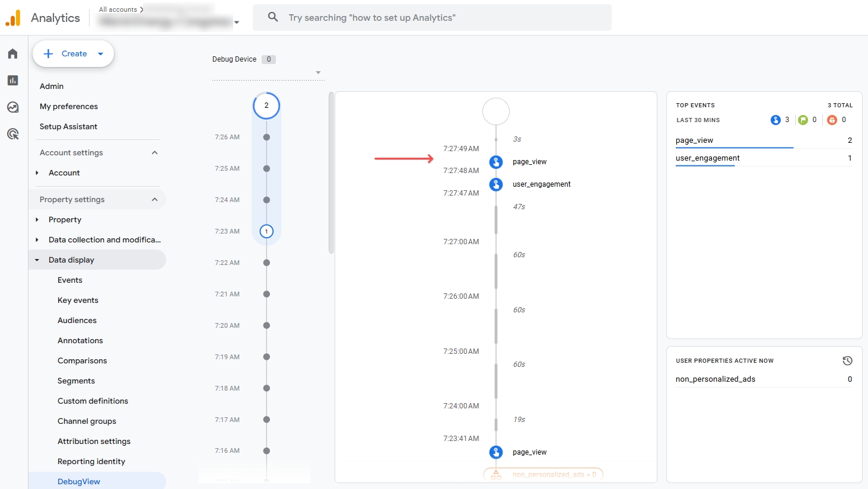
Task: Open the Create button dropdown
Action: 101,54
